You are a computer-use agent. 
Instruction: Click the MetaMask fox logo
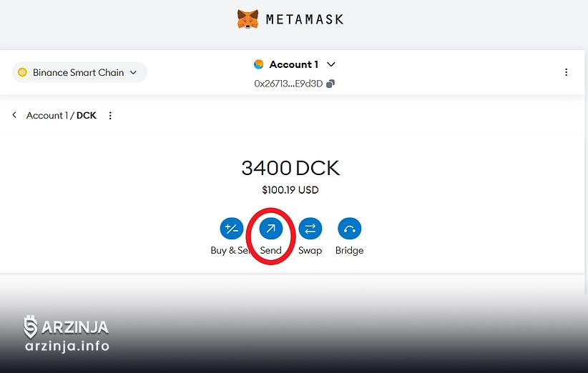[x=248, y=19]
